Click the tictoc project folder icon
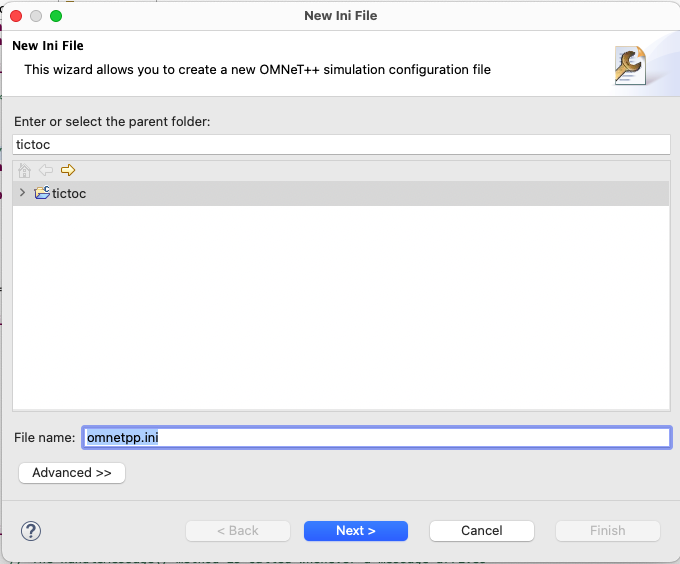The height and width of the screenshot is (564, 680). [x=42, y=192]
